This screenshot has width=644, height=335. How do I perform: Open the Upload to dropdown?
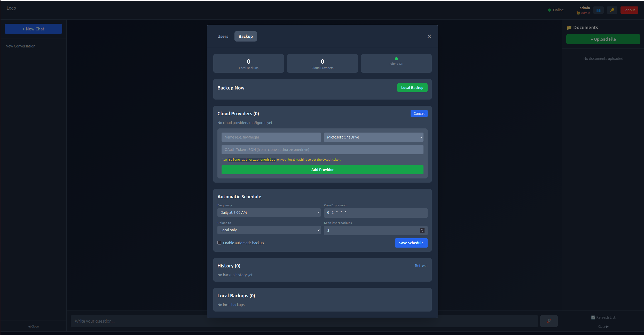click(x=269, y=230)
